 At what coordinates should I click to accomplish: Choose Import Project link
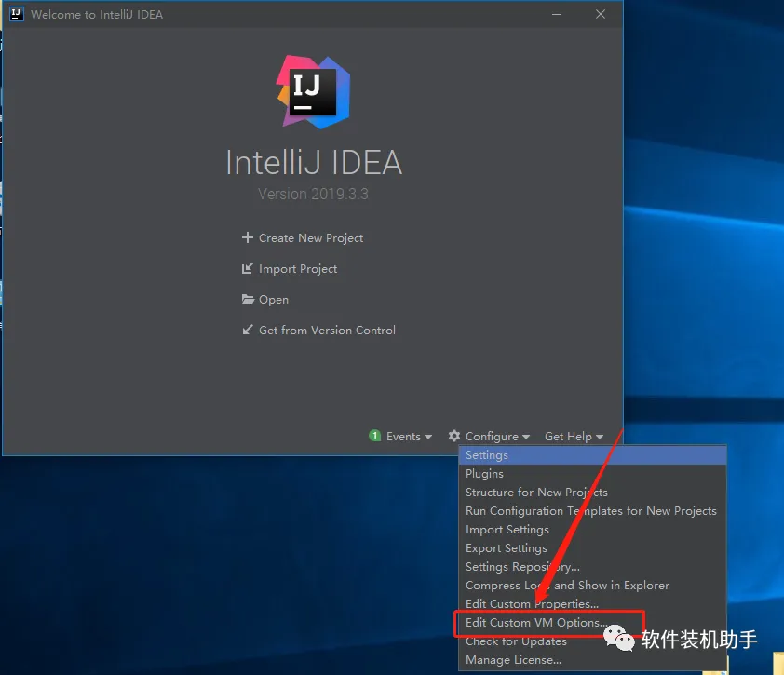(x=298, y=269)
